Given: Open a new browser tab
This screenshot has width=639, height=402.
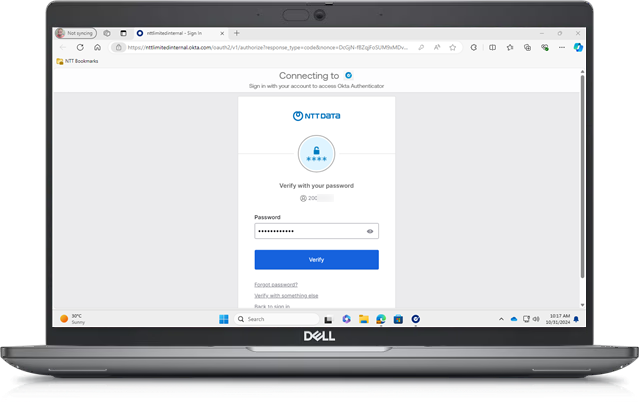Looking at the screenshot, I should pos(236,33).
